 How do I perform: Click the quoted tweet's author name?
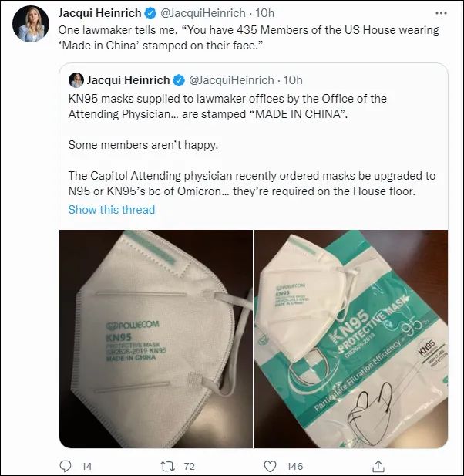[x=129, y=80]
